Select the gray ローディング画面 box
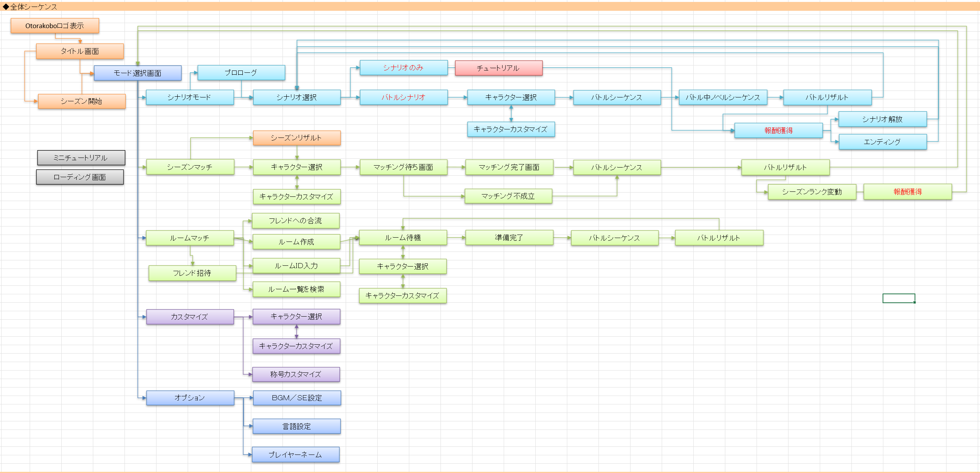 click(x=80, y=177)
